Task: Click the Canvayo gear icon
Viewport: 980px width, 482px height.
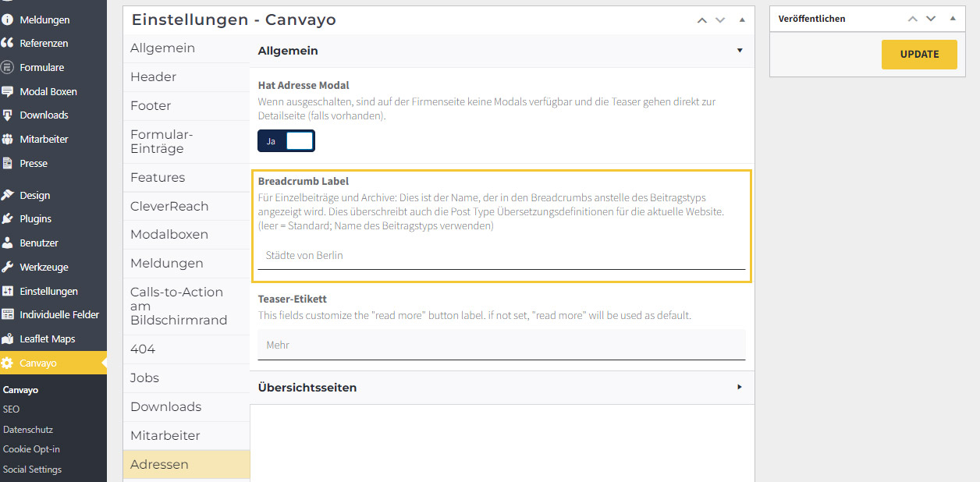Action: pyautogui.click(x=8, y=363)
